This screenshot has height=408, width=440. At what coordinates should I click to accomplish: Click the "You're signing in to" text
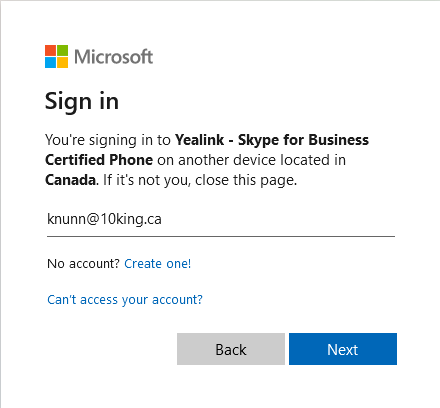[108, 140]
